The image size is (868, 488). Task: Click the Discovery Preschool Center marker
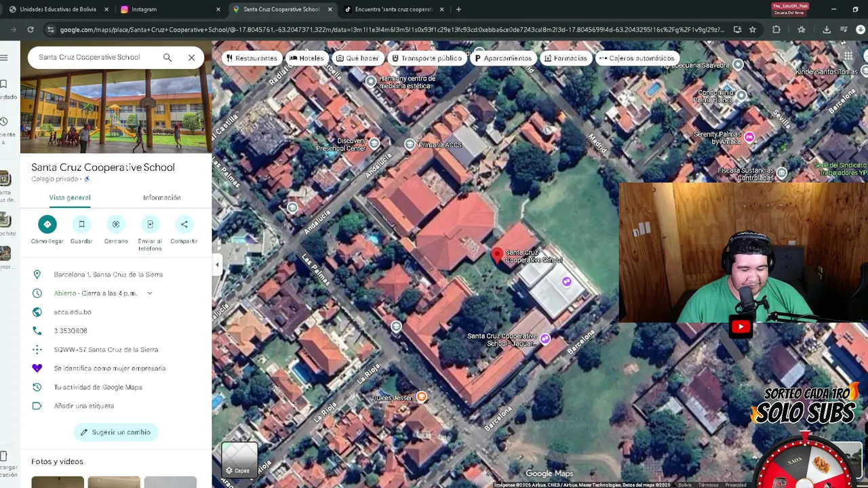pyautogui.click(x=374, y=143)
